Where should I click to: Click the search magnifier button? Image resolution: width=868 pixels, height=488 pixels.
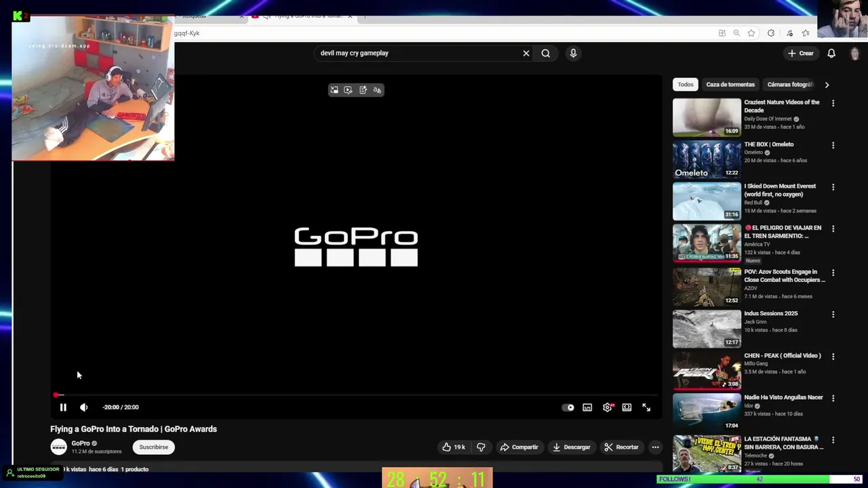[x=546, y=53]
